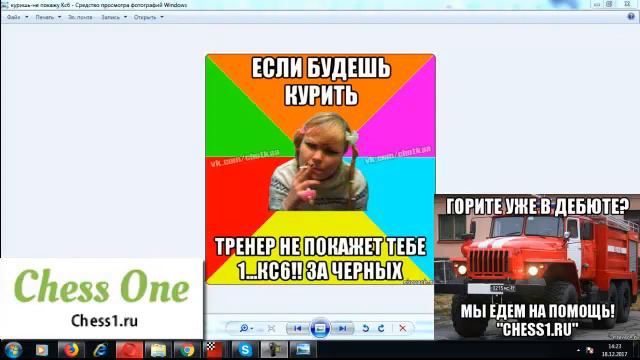Open the Печать menu

[x=44, y=17]
